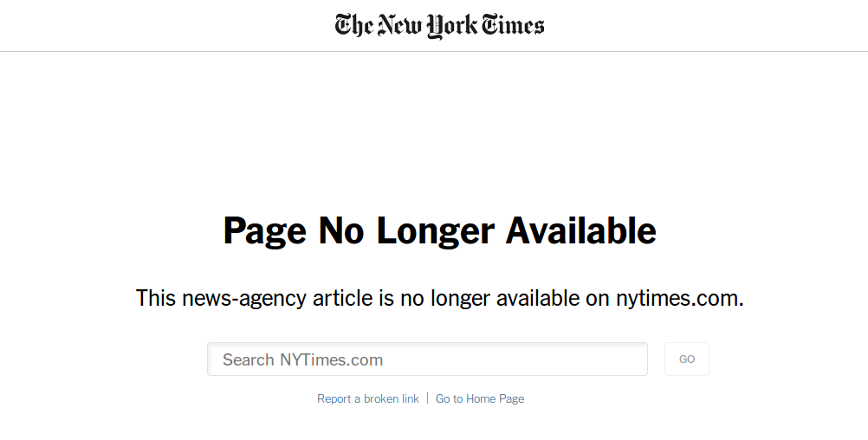Click the news-agency article unavailable message
The width and height of the screenshot is (868, 440).
(x=439, y=299)
